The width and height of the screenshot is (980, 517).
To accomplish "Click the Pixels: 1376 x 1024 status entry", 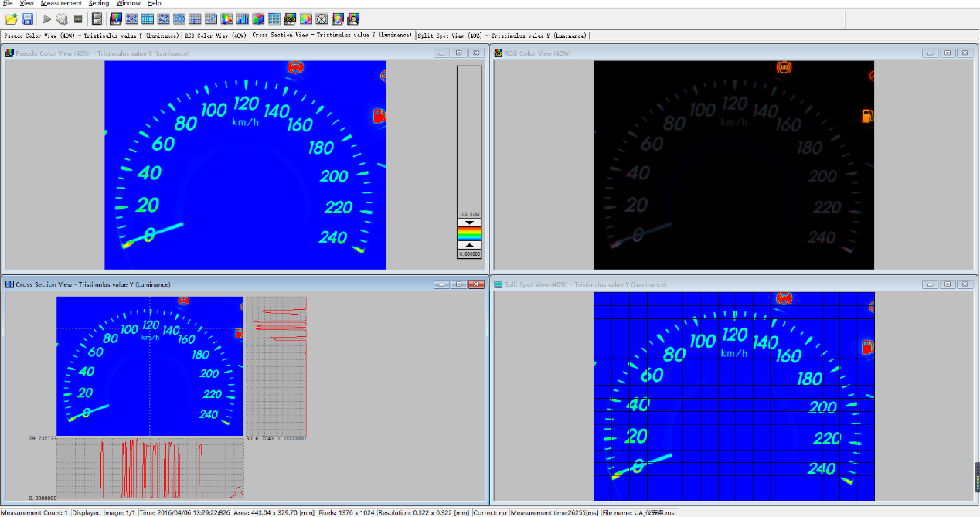I will coord(348,512).
